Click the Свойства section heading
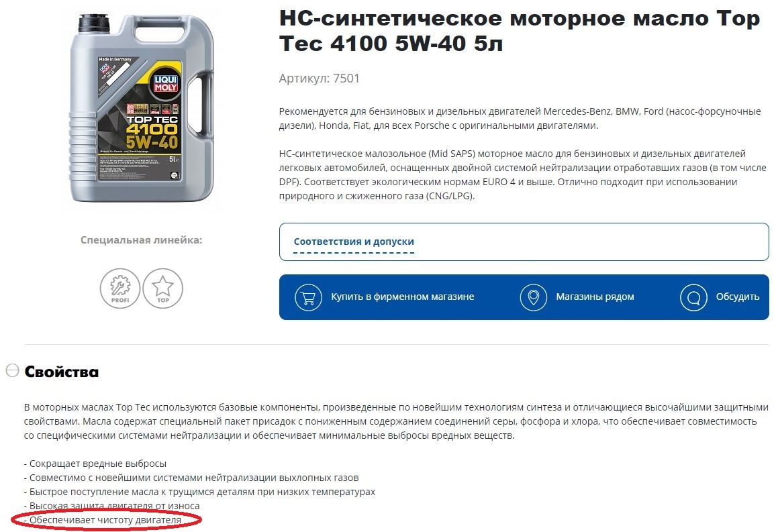The height and width of the screenshot is (532, 776). [61, 371]
